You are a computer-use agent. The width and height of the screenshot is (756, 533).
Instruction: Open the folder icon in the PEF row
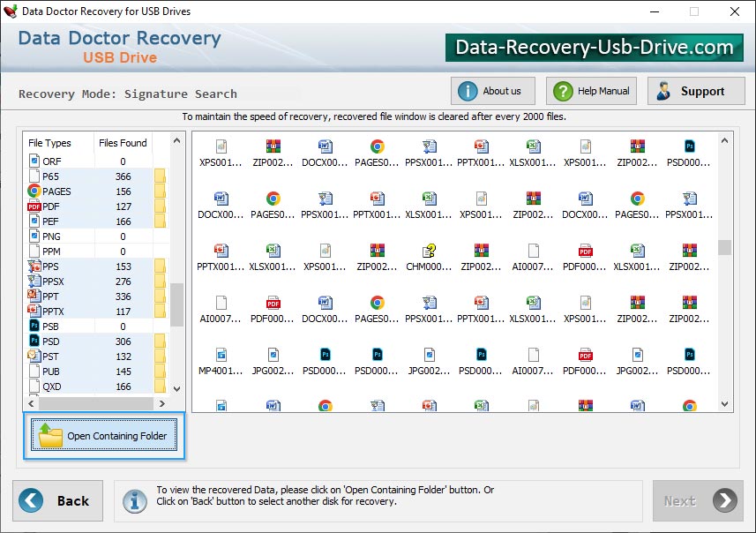160,221
